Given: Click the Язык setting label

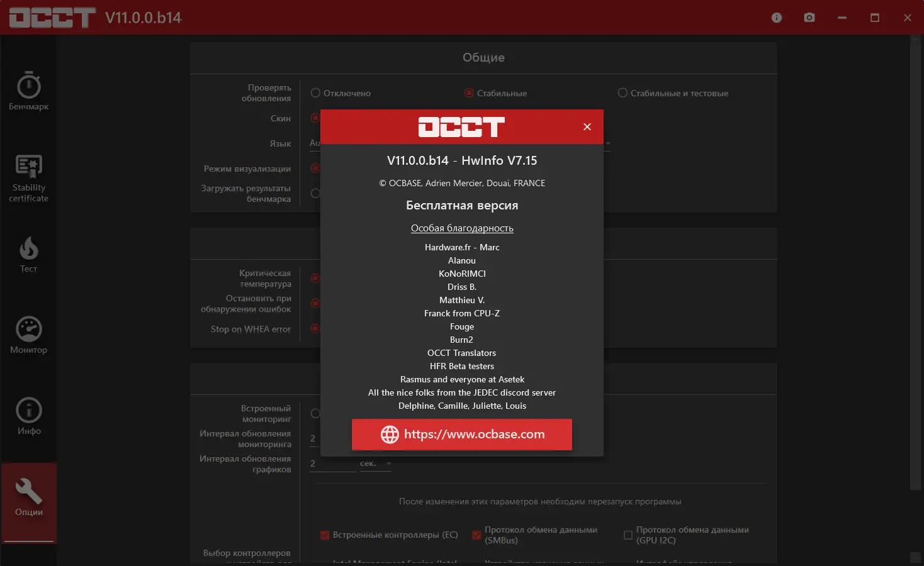Looking at the screenshot, I should pyautogui.click(x=281, y=143).
